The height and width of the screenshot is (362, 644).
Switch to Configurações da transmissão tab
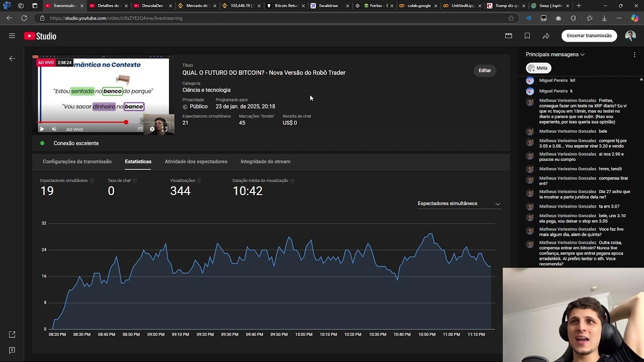(77, 161)
